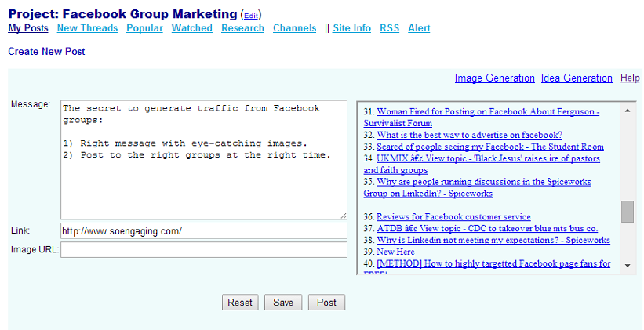The width and height of the screenshot is (644, 330).
Task: Click the results list scroll-up arrow
Action: pyautogui.click(x=628, y=111)
